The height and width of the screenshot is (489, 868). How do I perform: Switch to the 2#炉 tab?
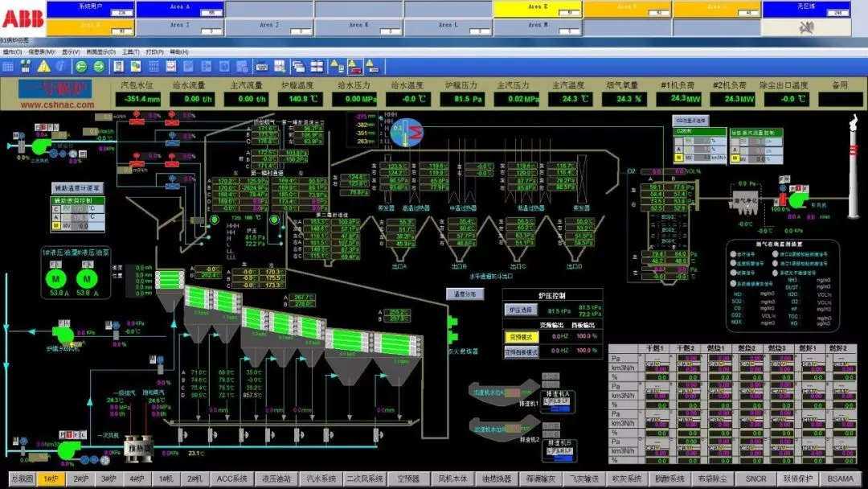point(81,479)
